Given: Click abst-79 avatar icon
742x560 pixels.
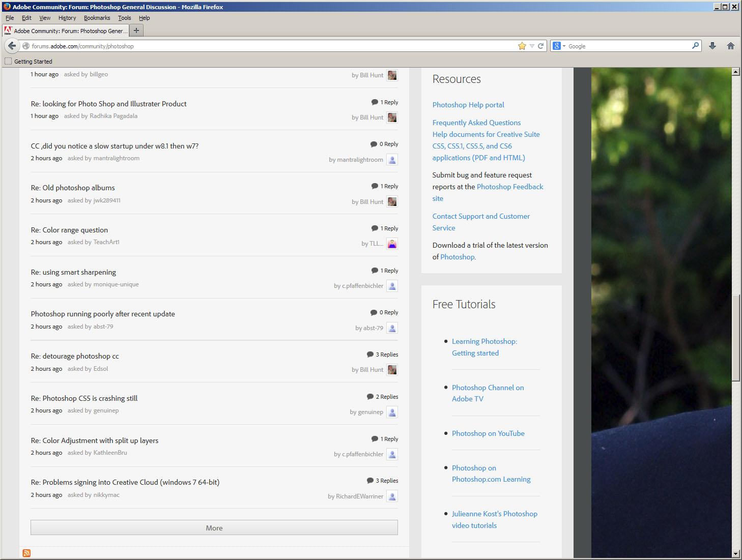Looking at the screenshot, I should click(x=392, y=328).
